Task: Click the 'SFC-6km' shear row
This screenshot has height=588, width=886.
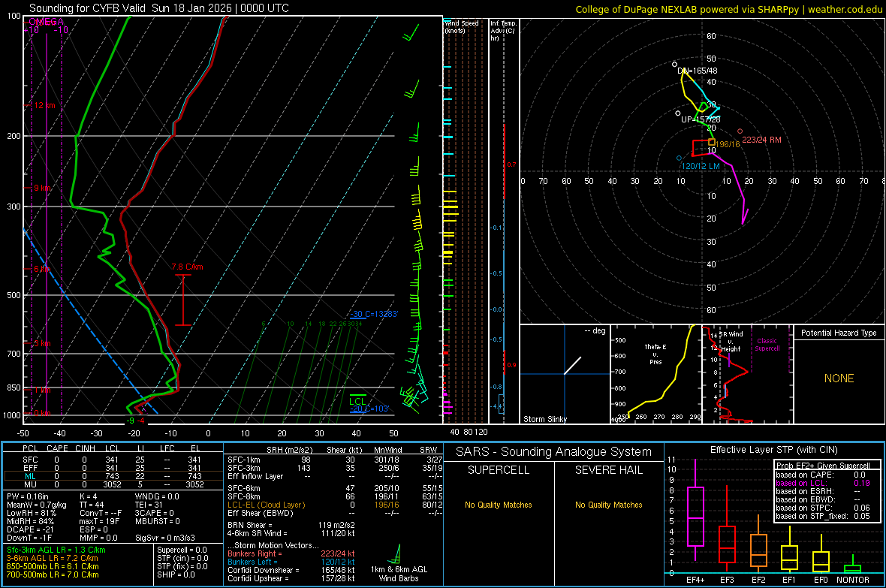Action: (335, 488)
